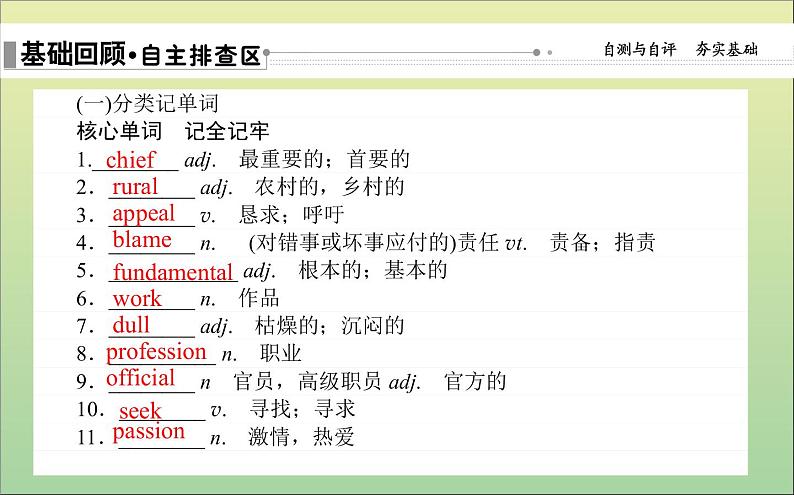Click the red word 'chief'

[130, 159]
